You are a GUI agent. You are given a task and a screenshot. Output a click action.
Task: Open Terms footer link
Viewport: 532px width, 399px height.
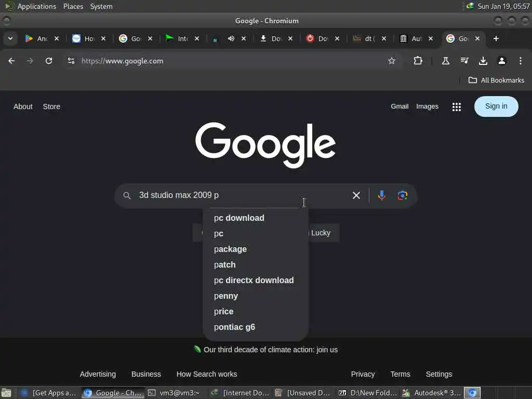(400, 374)
